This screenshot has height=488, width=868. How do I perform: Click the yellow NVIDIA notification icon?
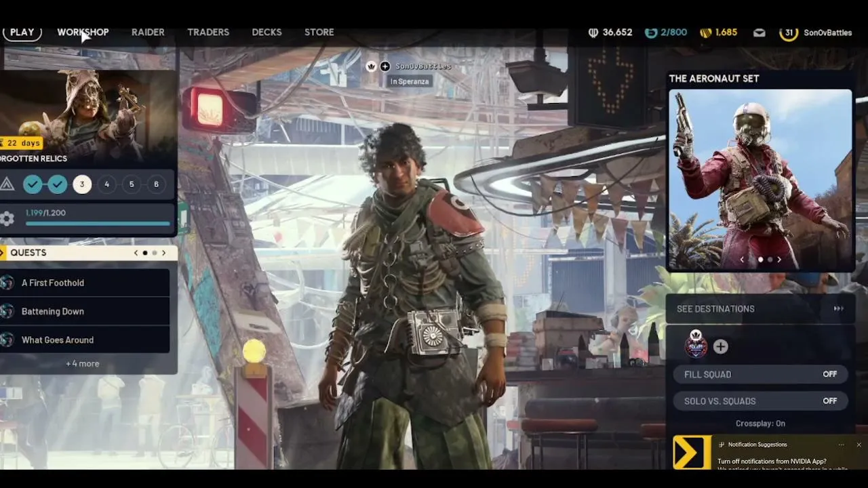(692, 452)
